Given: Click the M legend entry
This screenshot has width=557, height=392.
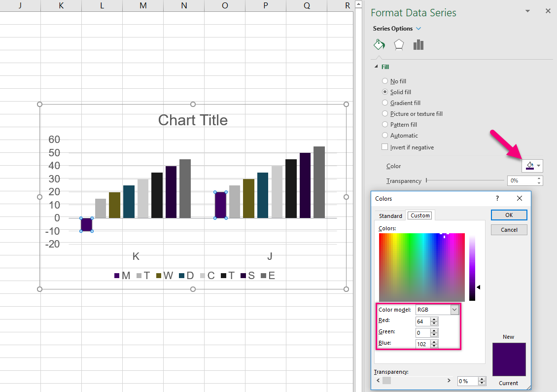Looking at the screenshot, I should point(122,276).
